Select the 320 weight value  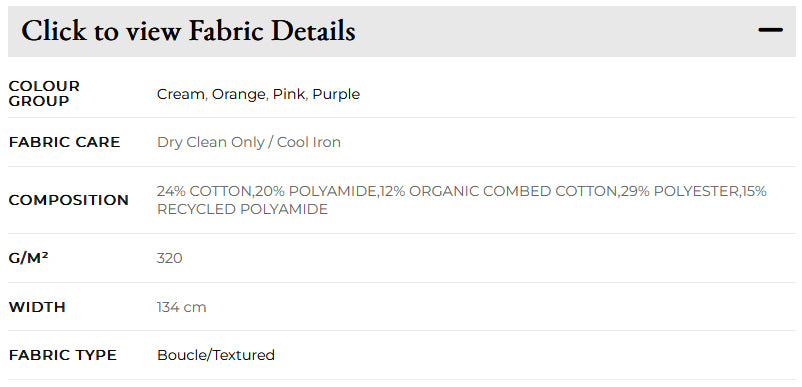(x=169, y=258)
